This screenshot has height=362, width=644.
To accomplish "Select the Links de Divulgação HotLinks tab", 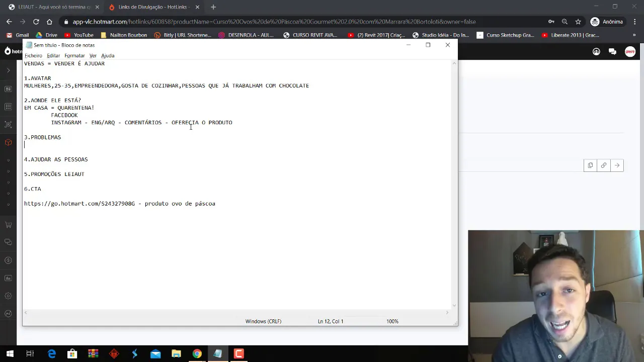I will point(154,7).
